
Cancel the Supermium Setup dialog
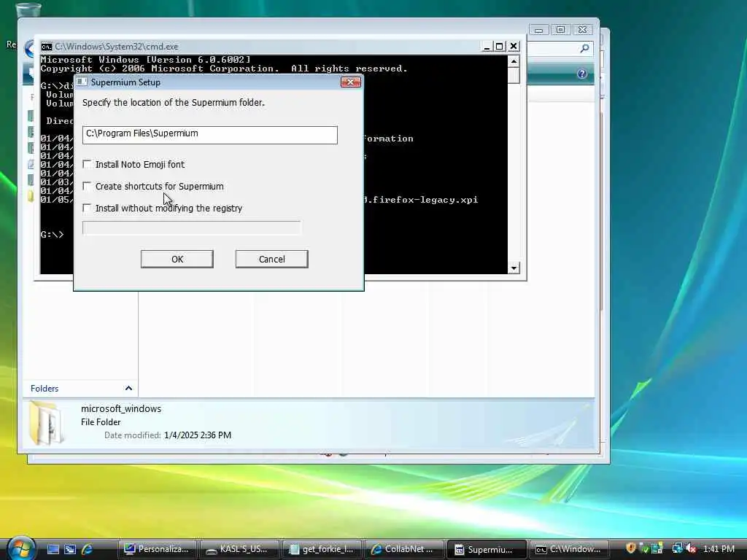(x=271, y=259)
